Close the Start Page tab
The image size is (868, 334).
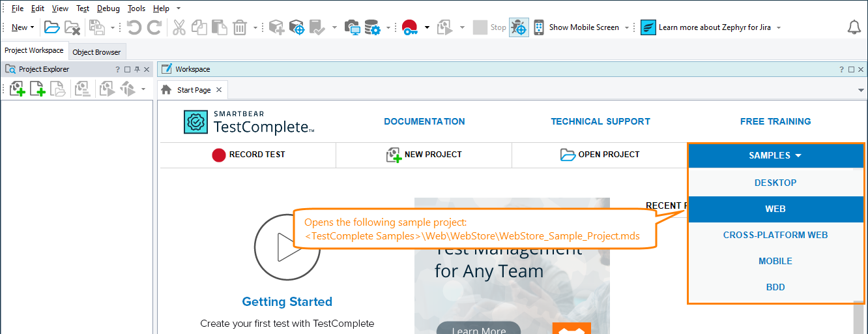(219, 90)
